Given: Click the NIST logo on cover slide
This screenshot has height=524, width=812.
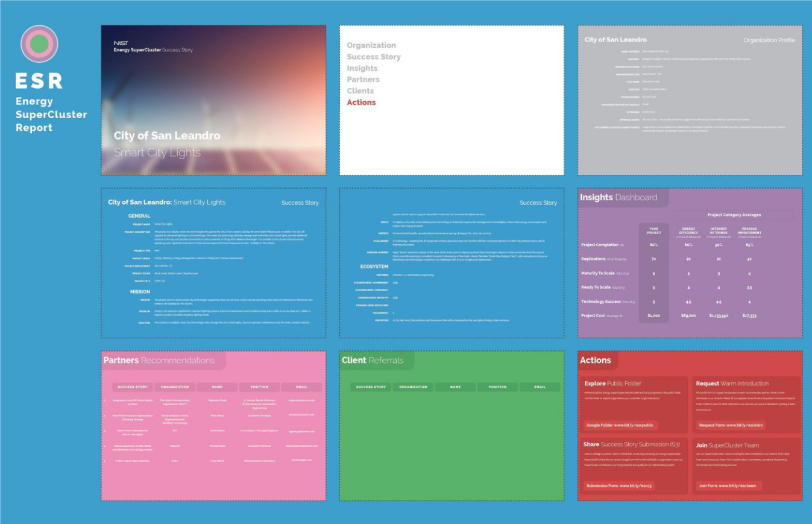Looking at the screenshot, I should point(121,43).
